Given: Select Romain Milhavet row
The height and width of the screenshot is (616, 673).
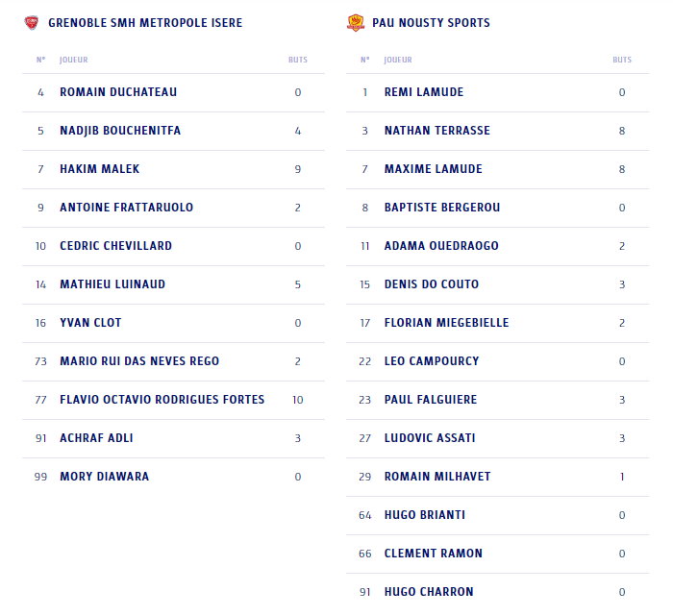Looking at the screenshot, I should point(497,477).
